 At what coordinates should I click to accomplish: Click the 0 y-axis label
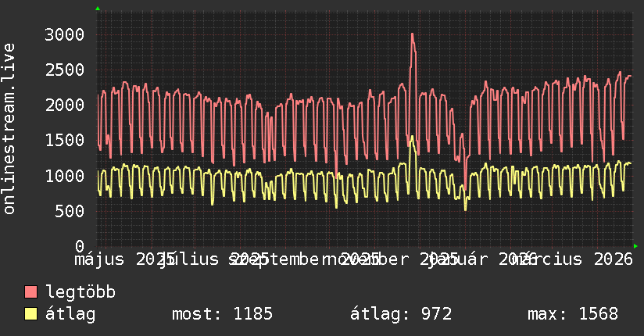[x=80, y=246]
